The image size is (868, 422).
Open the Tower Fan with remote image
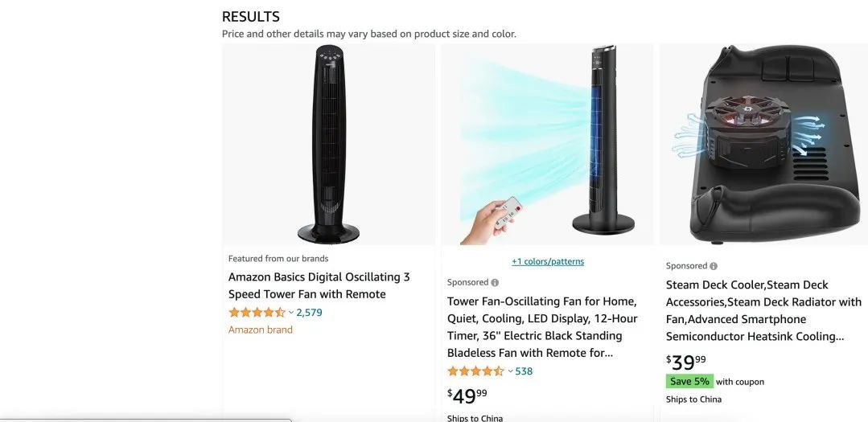point(547,145)
